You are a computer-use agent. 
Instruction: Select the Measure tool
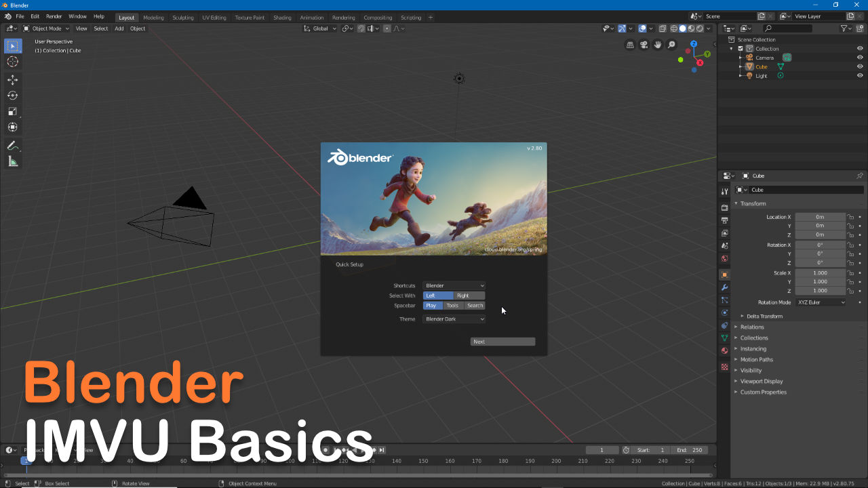[x=13, y=161]
